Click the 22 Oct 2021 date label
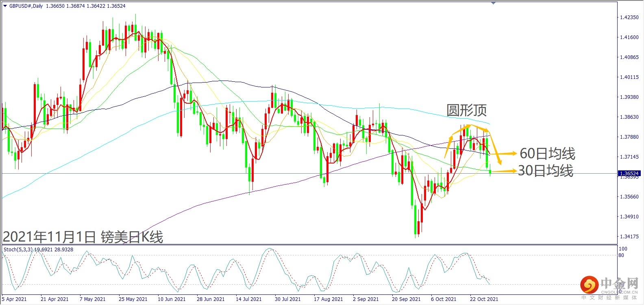644x305 pixels. 484,299
